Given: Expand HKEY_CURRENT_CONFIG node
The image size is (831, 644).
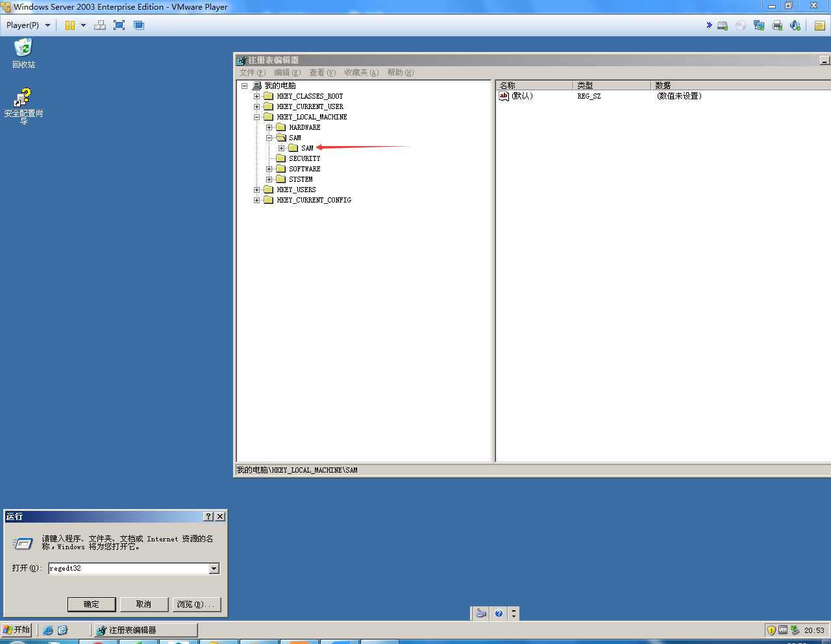Looking at the screenshot, I should pos(257,200).
